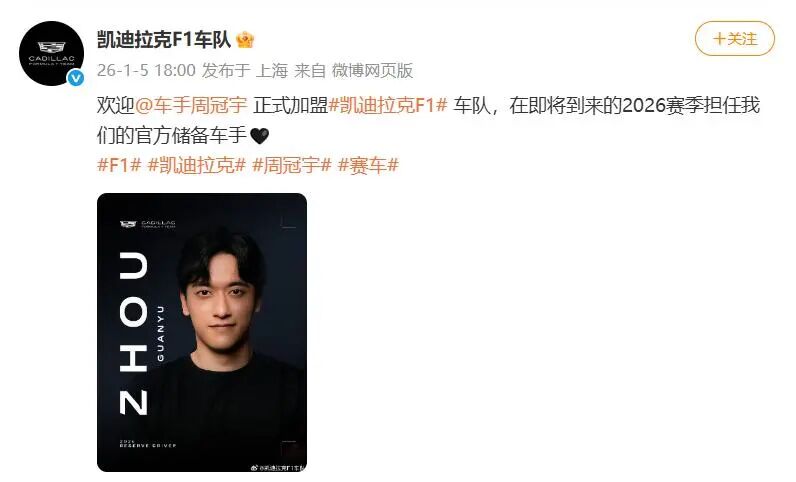Click the 发布于 上海 location text
This screenshot has height=482, width=796.
point(245,70)
